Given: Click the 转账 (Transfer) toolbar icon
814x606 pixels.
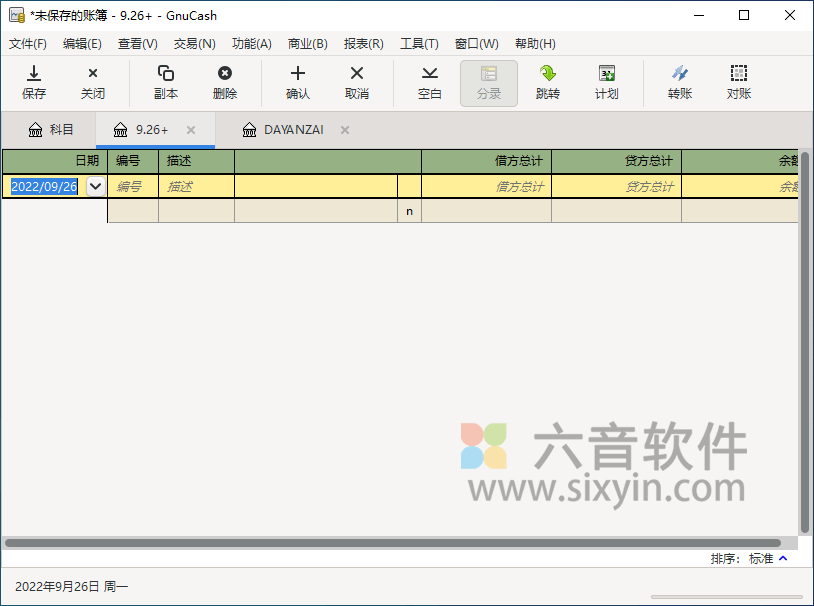Looking at the screenshot, I should pyautogui.click(x=681, y=82).
